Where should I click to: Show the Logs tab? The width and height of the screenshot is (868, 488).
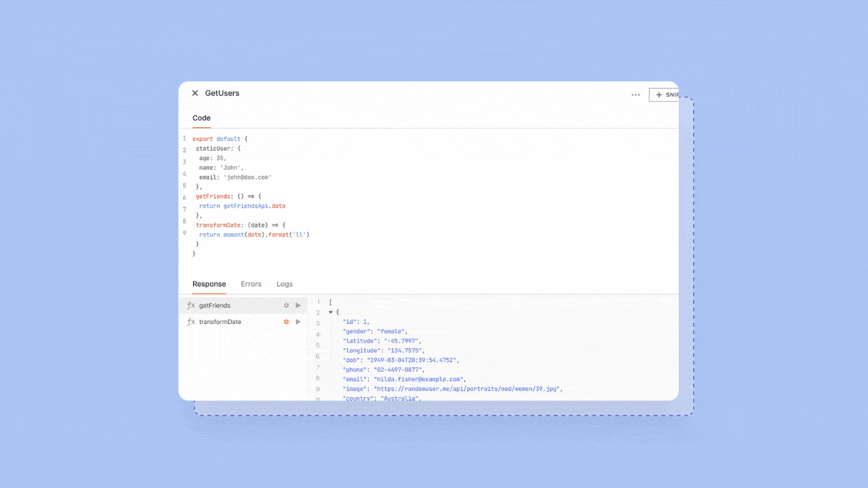tap(285, 284)
